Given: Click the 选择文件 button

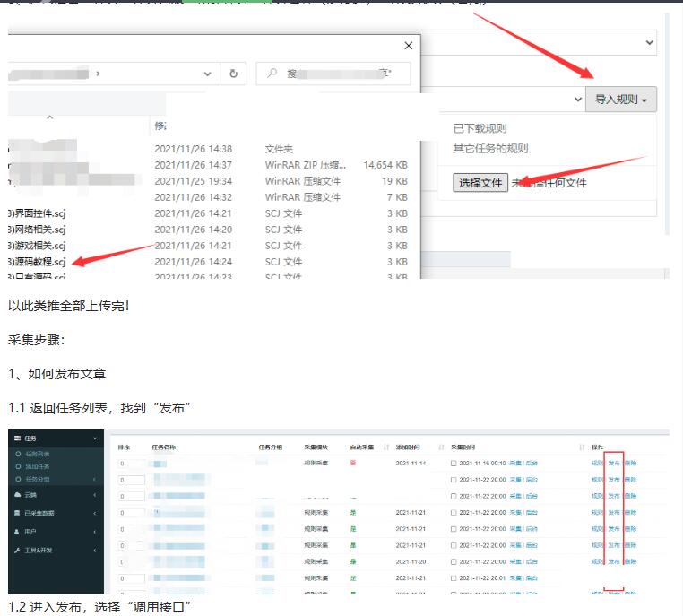Looking at the screenshot, I should point(480,183).
